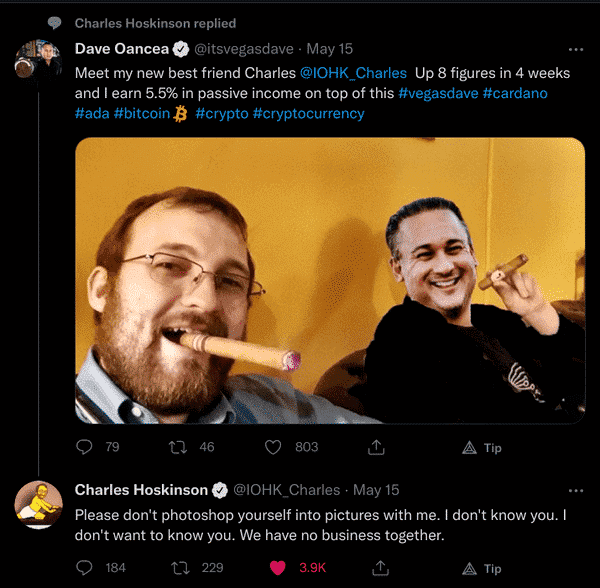Open the #cryptocurrency hashtag
The width and height of the screenshot is (600, 588).
coord(308,114)
